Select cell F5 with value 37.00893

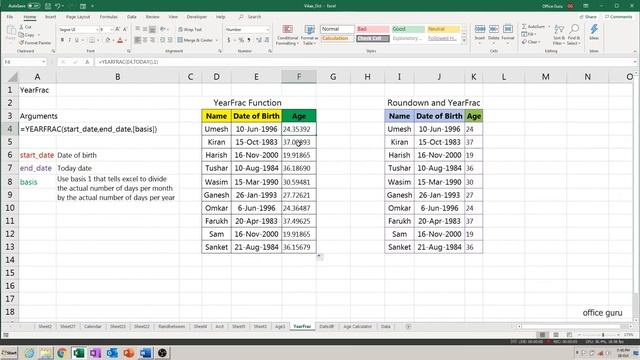(x=299, y=142)
